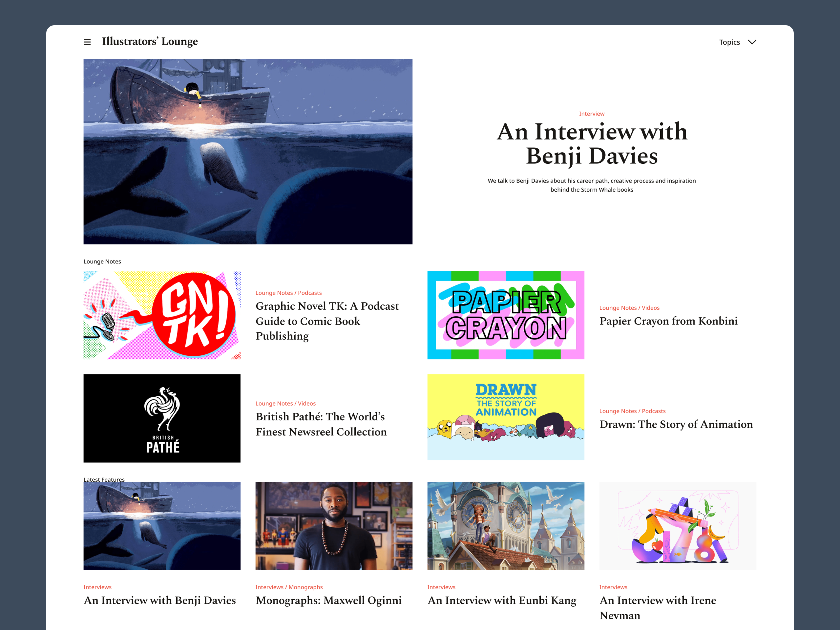Go to Illustrators' Lounge home logo
Screen dimensions: 840x630
(150, 41)
